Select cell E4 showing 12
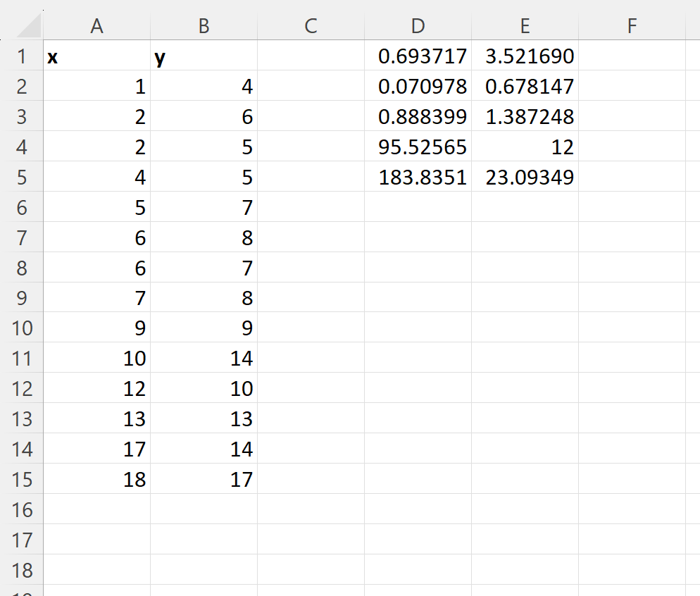Screen dimensions: 700x596 click(525, 147)
